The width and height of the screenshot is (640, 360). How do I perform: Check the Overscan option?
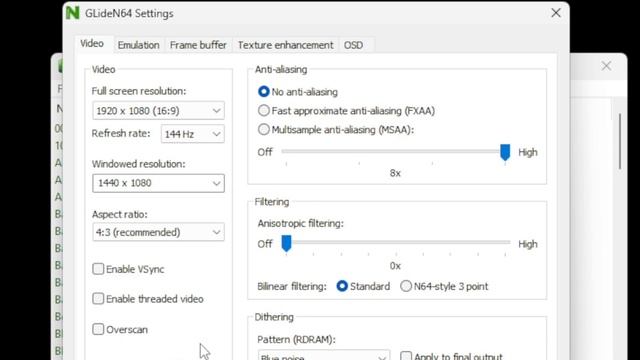coord(98,329)
